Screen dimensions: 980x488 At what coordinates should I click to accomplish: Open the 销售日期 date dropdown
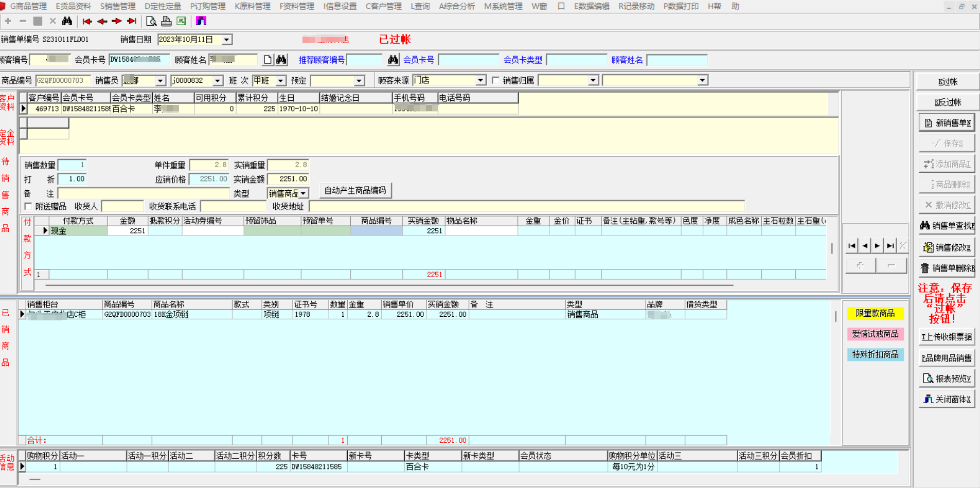click(226, 40)
